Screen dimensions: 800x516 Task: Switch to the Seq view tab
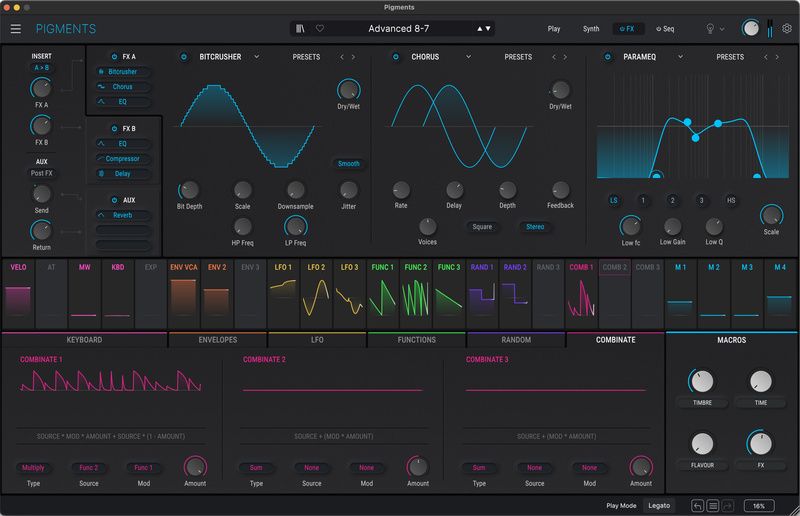(665, 29)
